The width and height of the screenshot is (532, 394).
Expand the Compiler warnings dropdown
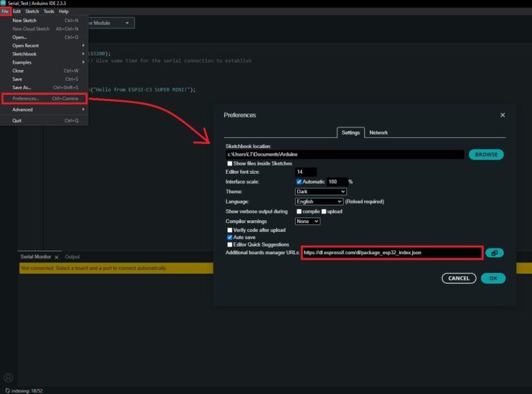308,222
